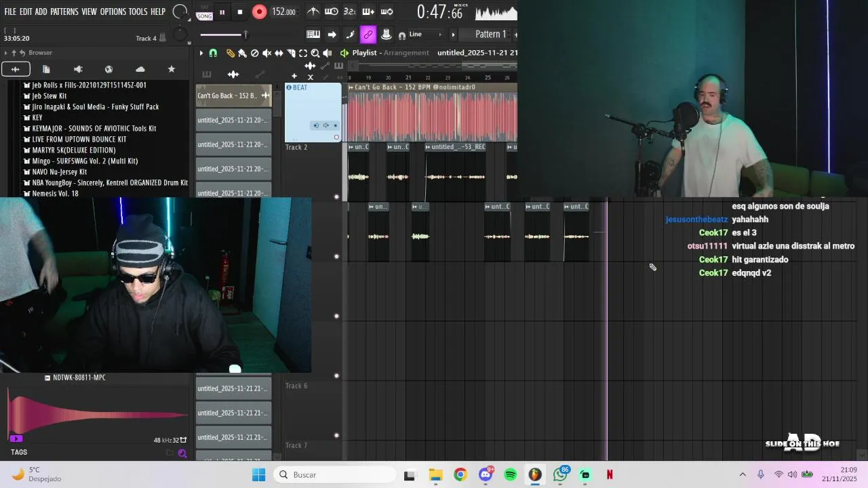
Task: Play sample preview with purple play button
Action: point(16,439)
